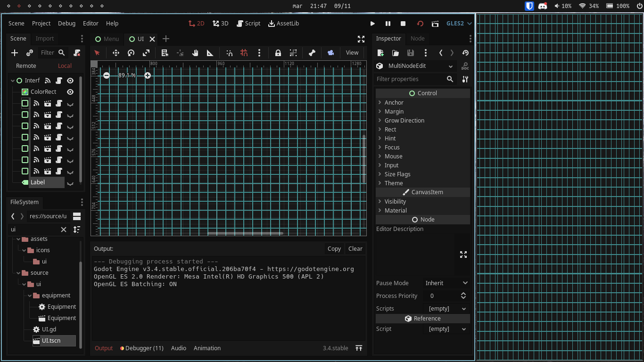Open Inspector property tools menu

pyautogui.click(x=465, y=79)
